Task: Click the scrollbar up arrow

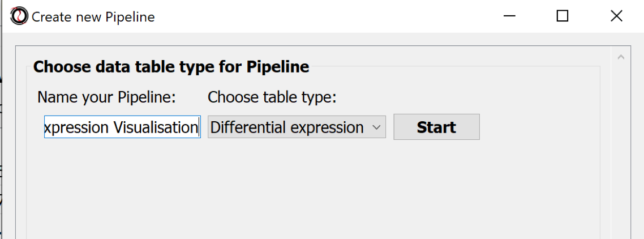Action: [621, 57]
